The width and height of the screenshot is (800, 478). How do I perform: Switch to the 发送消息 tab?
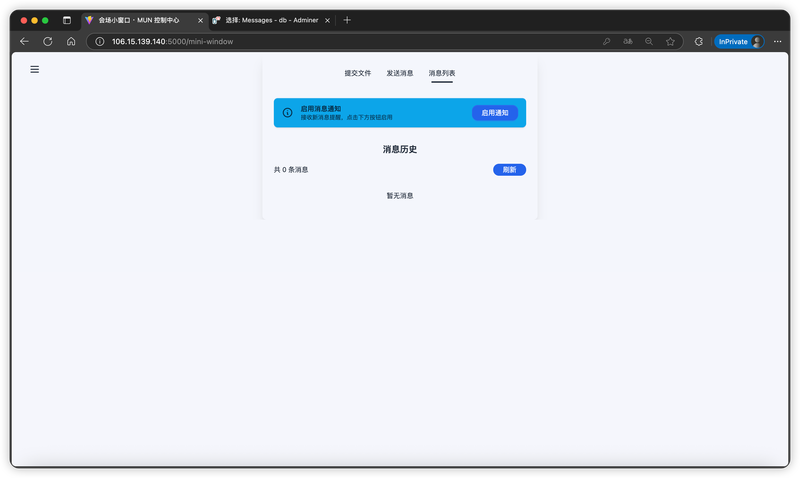pyautogui.click(x=399, y=73)
